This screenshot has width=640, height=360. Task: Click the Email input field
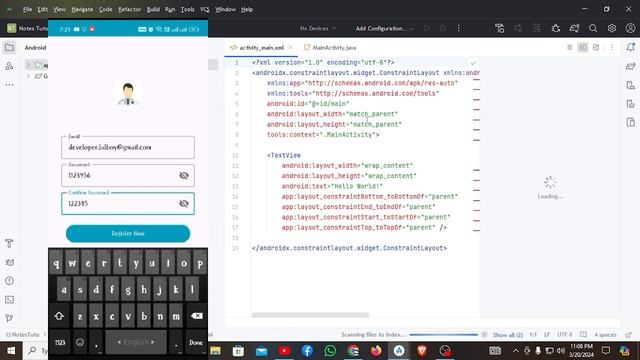coord(128,147)
